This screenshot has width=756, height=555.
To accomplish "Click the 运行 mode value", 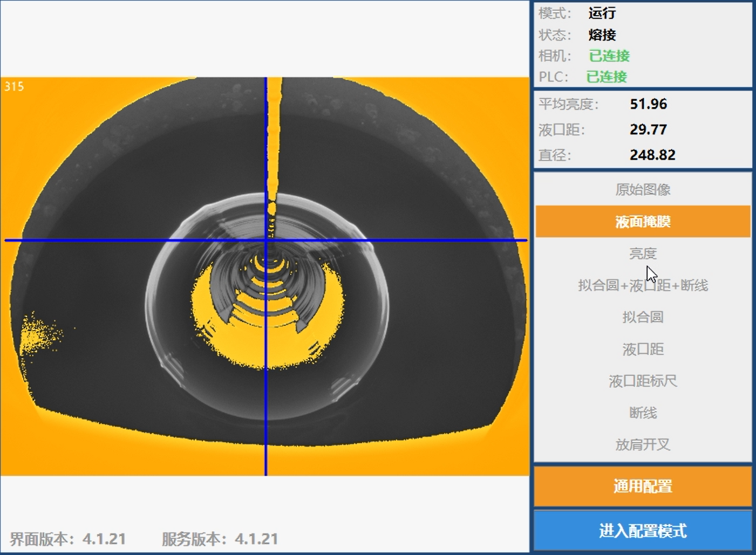I will [x=602, y=13].
